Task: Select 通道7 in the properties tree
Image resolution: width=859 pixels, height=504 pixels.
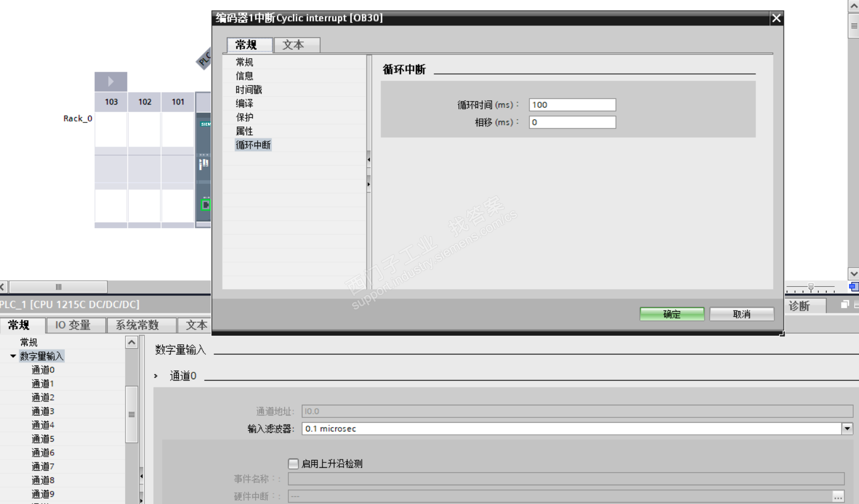Action: coord(43,466)
